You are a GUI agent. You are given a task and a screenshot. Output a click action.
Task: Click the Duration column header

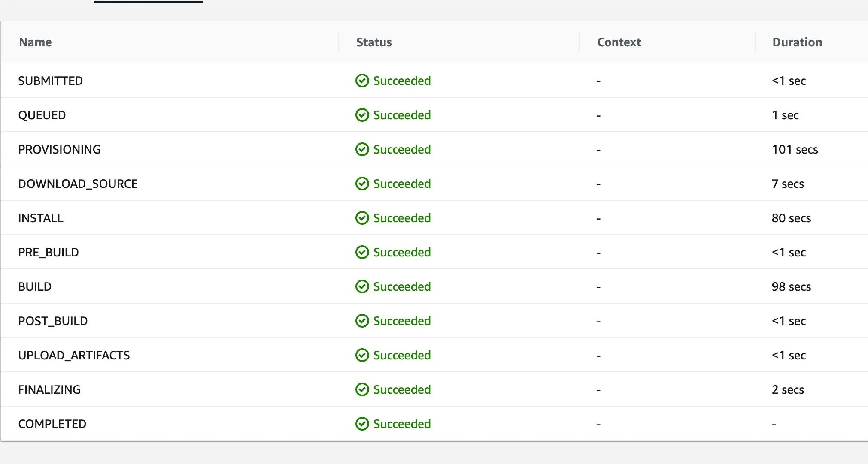pyautogui.click(x=797, y=42)
